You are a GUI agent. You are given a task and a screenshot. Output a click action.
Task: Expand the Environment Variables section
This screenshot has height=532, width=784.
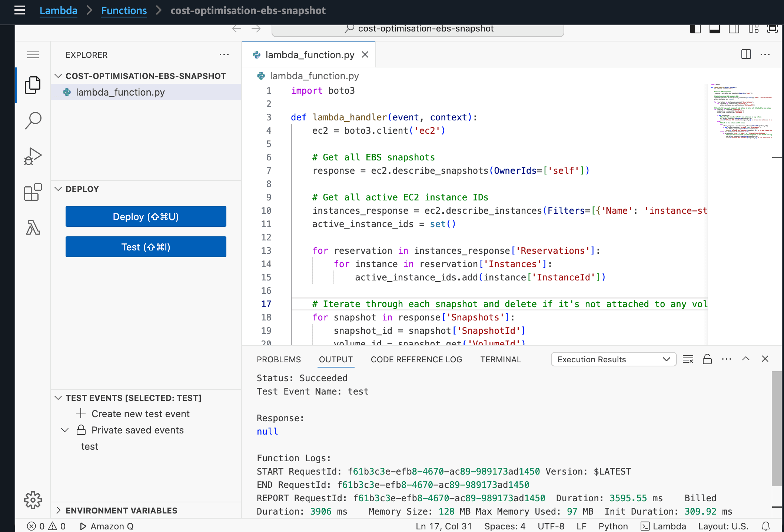click(x=121, y=511)
